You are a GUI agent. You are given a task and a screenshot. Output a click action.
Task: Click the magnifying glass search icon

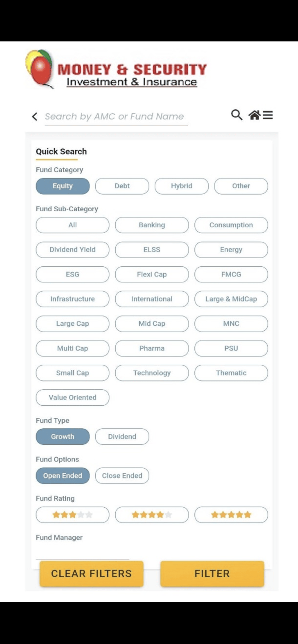tap(237, 115)
